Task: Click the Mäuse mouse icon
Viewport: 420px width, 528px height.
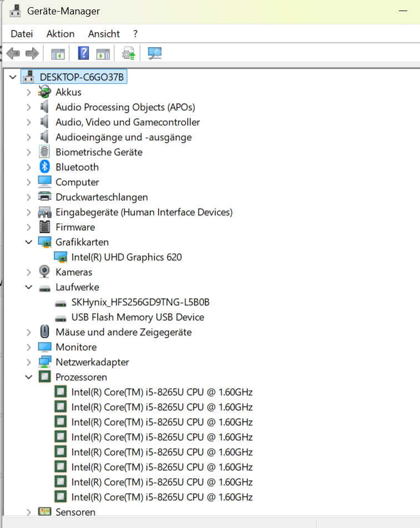Action: pyautogui.click(x=44, y=331)
